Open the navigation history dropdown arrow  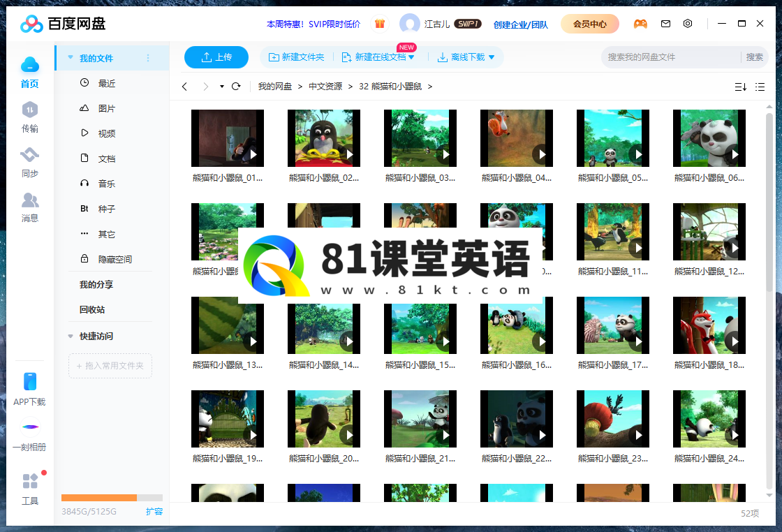222,87
